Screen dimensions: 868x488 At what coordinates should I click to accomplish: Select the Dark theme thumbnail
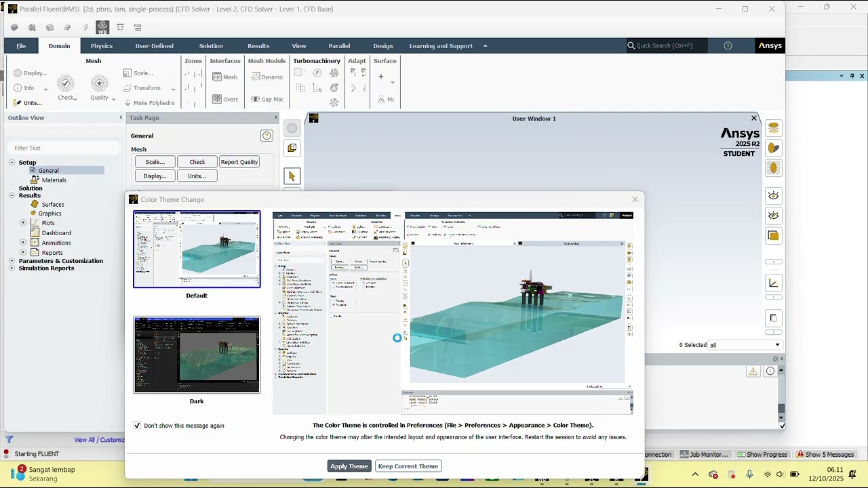click(x=197, y=354)
